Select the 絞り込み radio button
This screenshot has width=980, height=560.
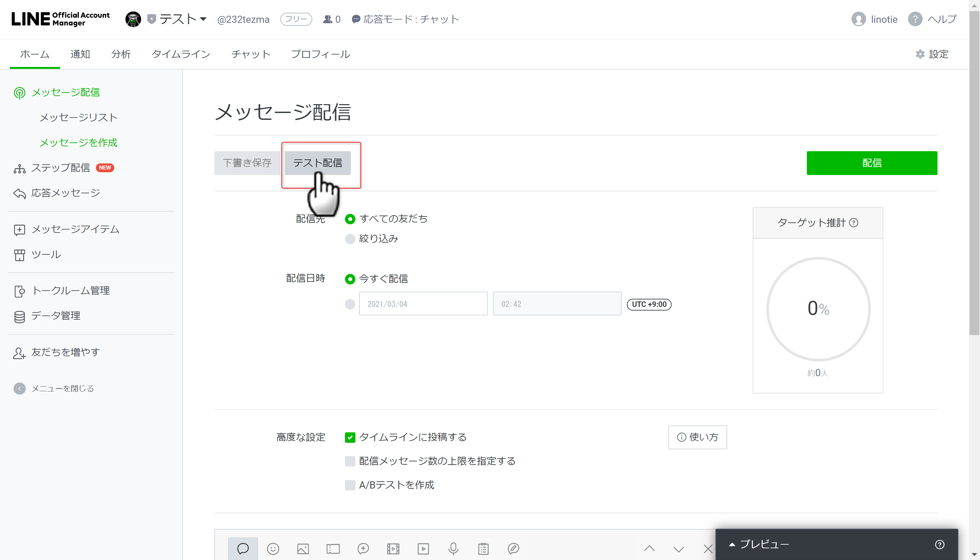point(350,238)
